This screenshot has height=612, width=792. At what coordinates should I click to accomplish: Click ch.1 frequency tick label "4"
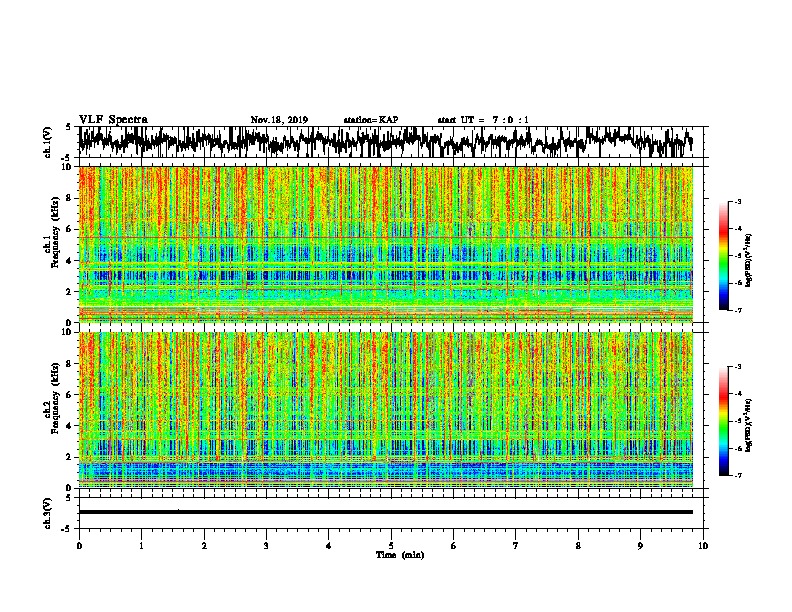pyautogui.click(x=70, y=261)
